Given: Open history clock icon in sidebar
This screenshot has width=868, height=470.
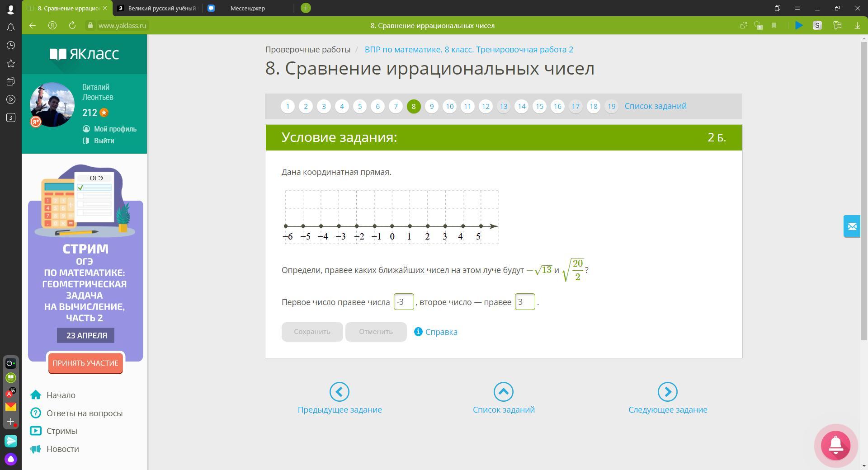Looking at the screenshot, I should 11,46.
